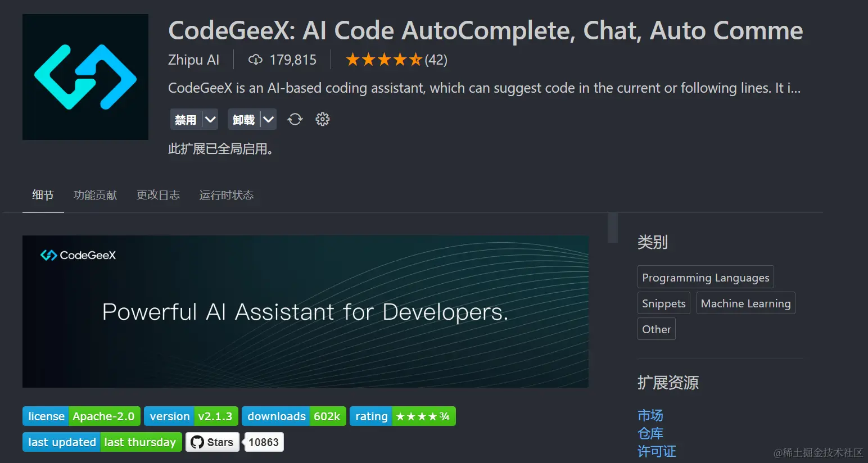Click the sync auto-update icon

click(x=295, y=119)
